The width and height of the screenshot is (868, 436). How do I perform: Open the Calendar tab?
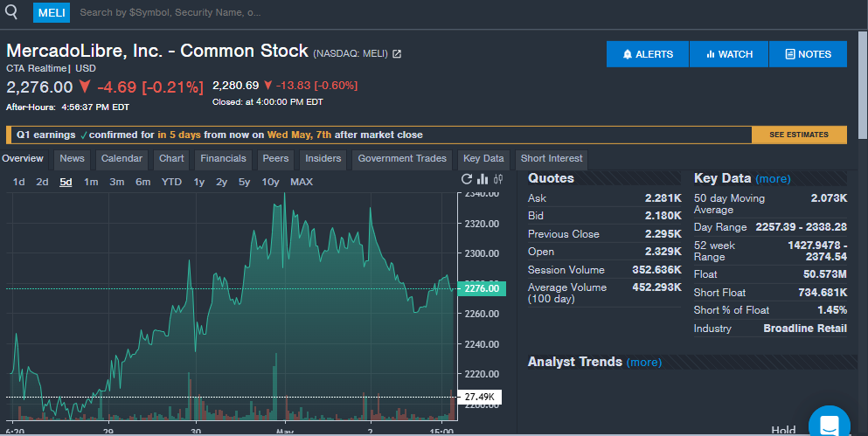[122, 159]
